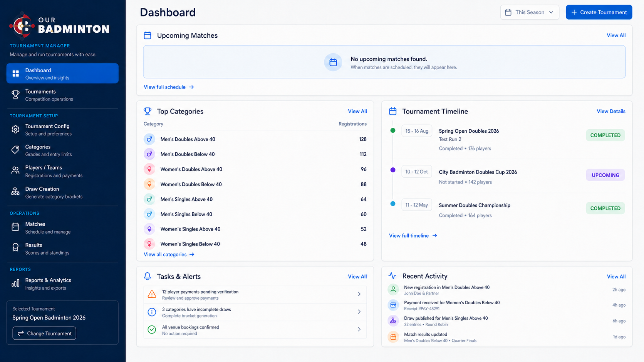Click the Men's Singles Below 40 row

(255, 214)
